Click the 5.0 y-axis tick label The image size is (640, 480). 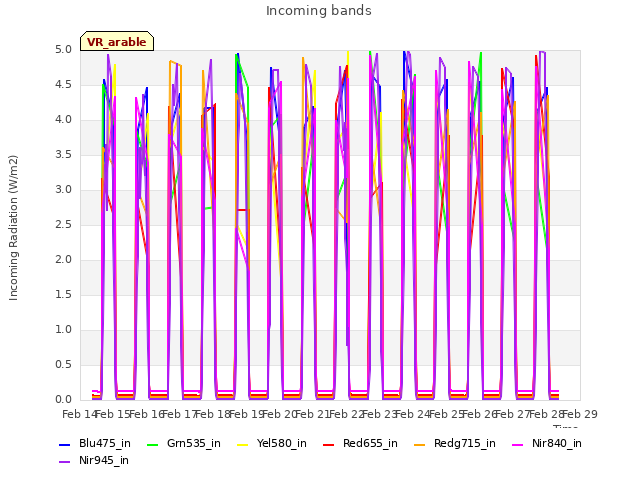click(x=63, y=50)
